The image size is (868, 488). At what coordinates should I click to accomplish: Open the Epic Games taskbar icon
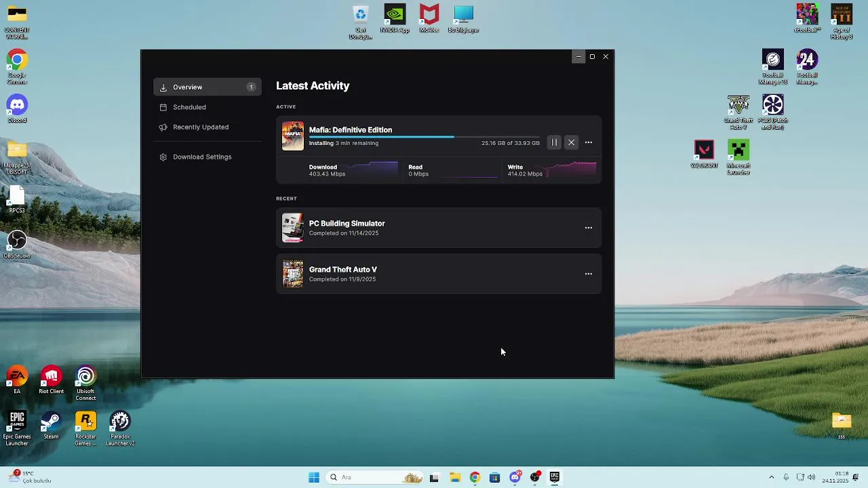point(554,477)
